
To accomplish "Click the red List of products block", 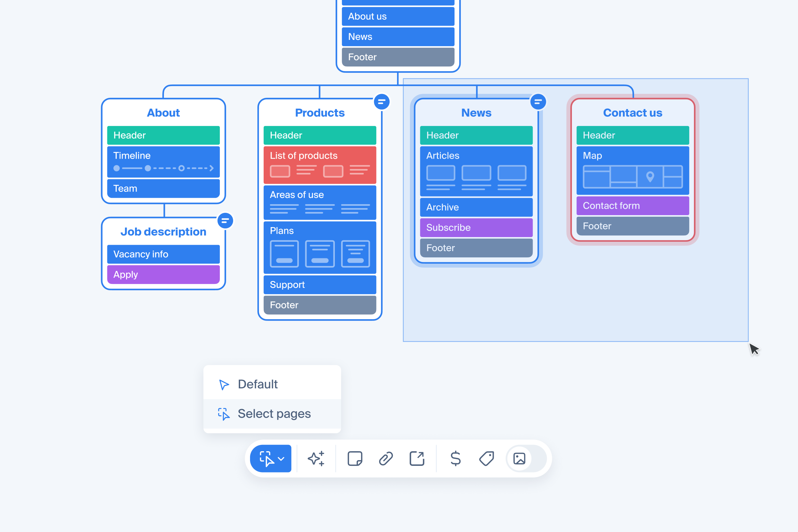I will [320, 165].
